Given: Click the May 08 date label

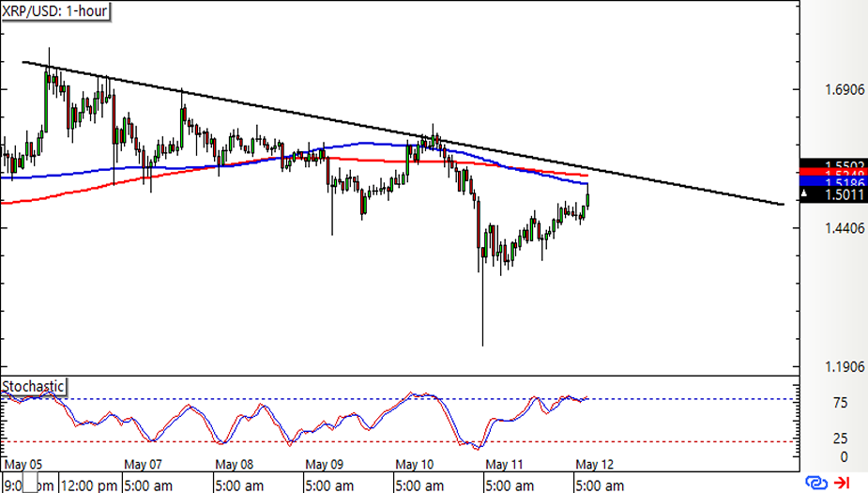Looking at the screenshot, I should click(x=235, y=464).
